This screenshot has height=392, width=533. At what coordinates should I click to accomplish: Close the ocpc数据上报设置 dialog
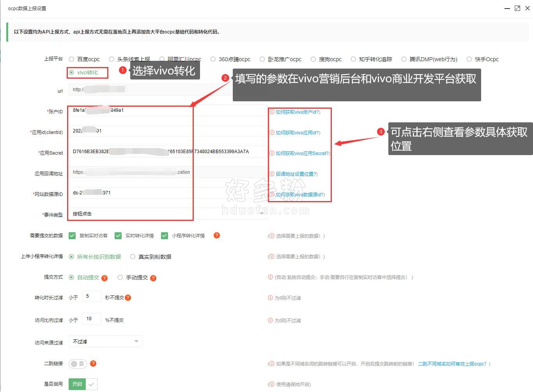point(528,8)
